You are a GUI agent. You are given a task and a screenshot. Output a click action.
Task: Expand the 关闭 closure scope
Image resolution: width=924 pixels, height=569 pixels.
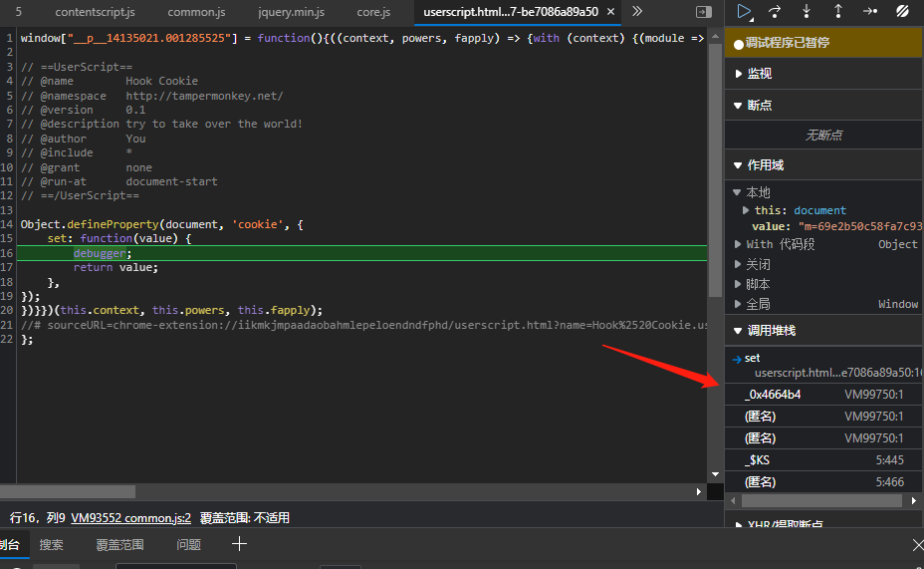[x=737, y=264]
